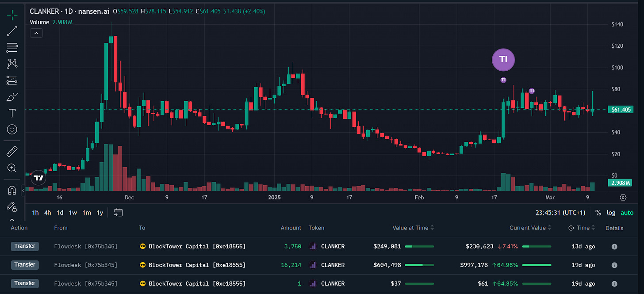Click the 2.908M volume axis label

(621, 183)
